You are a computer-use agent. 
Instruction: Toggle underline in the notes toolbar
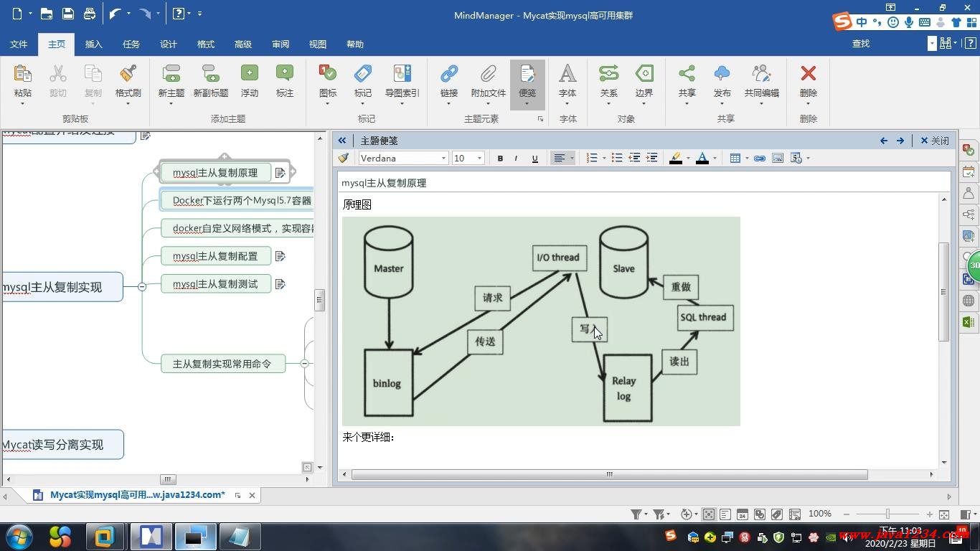(x=534, y=159)
